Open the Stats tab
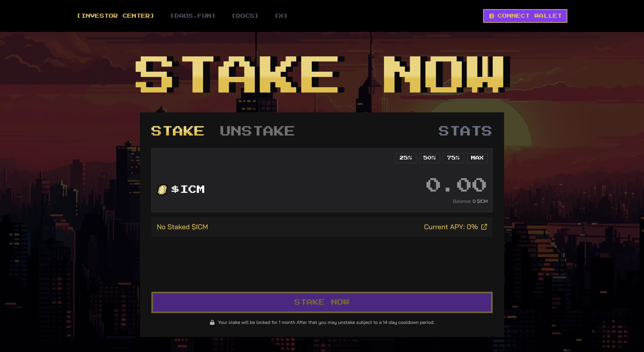Image resolution: width=644 pixels, height=352 pixels. (x=465, y=131)
